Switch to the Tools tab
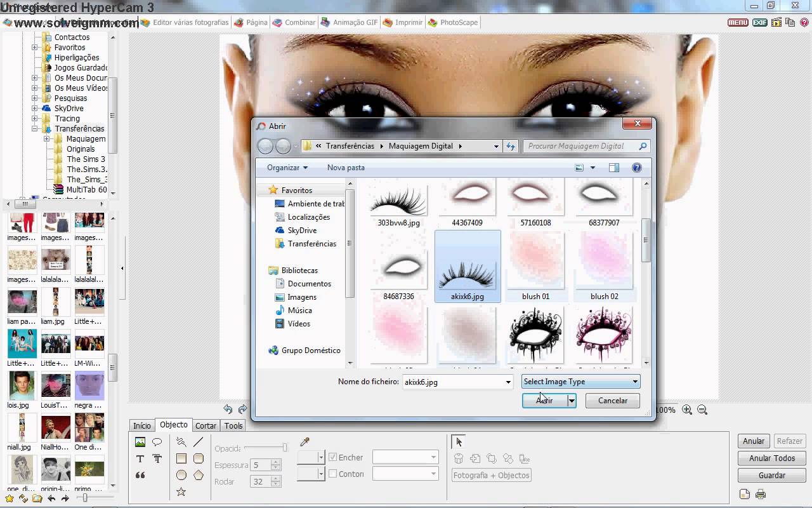Viewport: 812px width, 508px height. pyautogui.click(x=233, y=426)
